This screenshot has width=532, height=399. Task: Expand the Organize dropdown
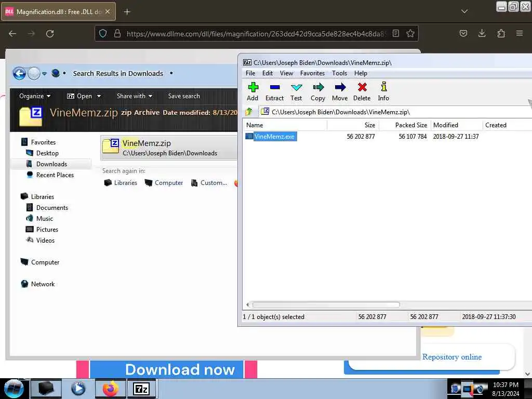pyautogui.click(x=35, y=96)
